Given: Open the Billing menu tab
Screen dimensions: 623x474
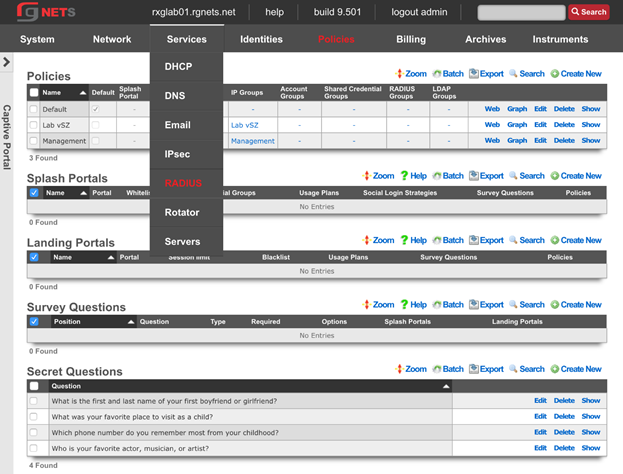Looking at the screenshot, I should 410,39.
